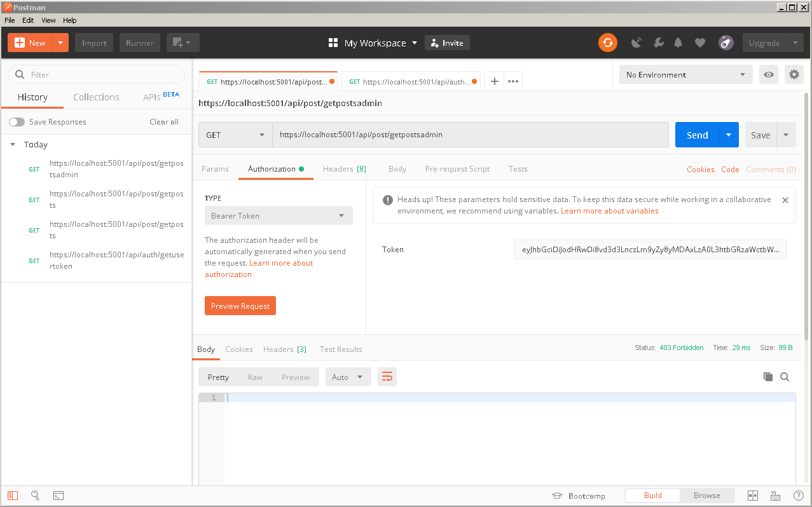The height and width of the screenshot is (507, 812).
Task: Open the Pre-request Script tab
Action: [457, 169]
